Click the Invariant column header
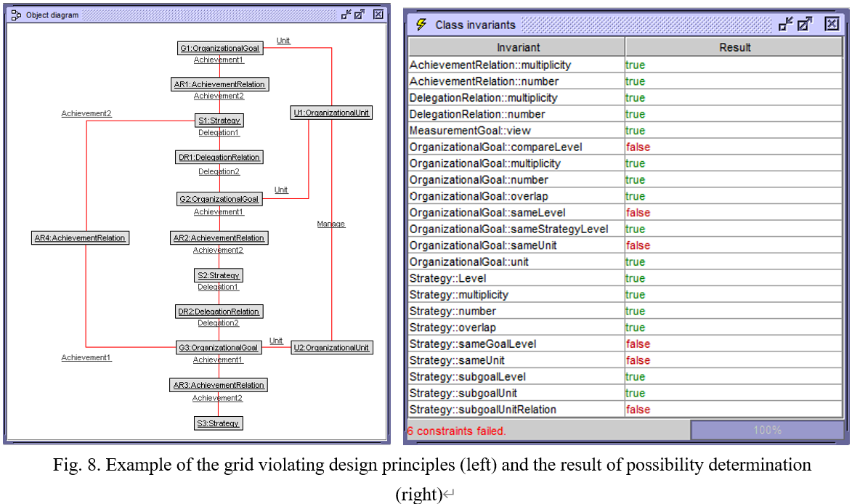 516,47
